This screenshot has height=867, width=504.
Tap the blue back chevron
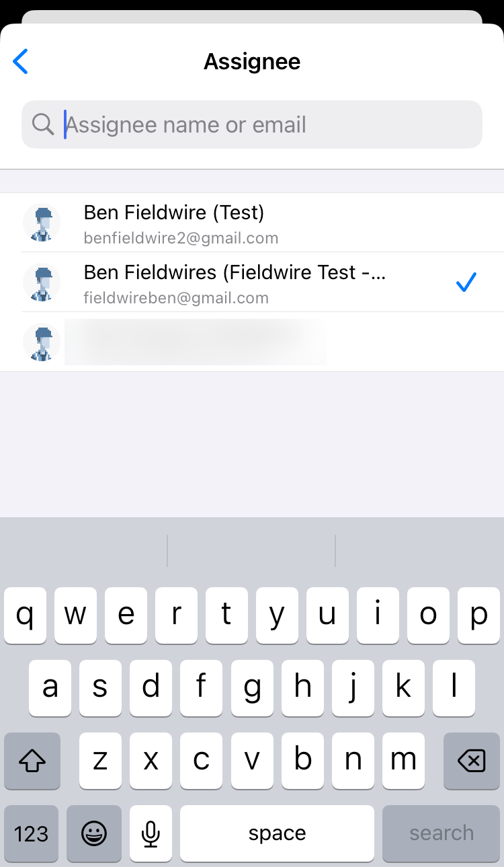[x=21, y=61]
